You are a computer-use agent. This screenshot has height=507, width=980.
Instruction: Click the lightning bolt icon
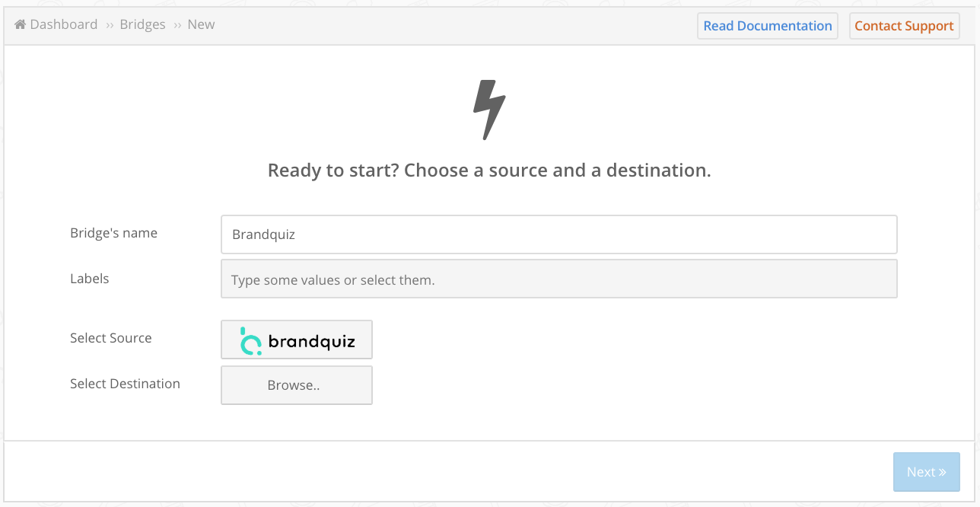coord(488,109)
